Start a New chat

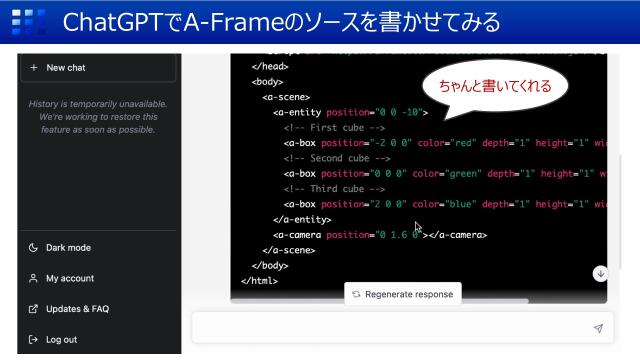tap(98, 68)
